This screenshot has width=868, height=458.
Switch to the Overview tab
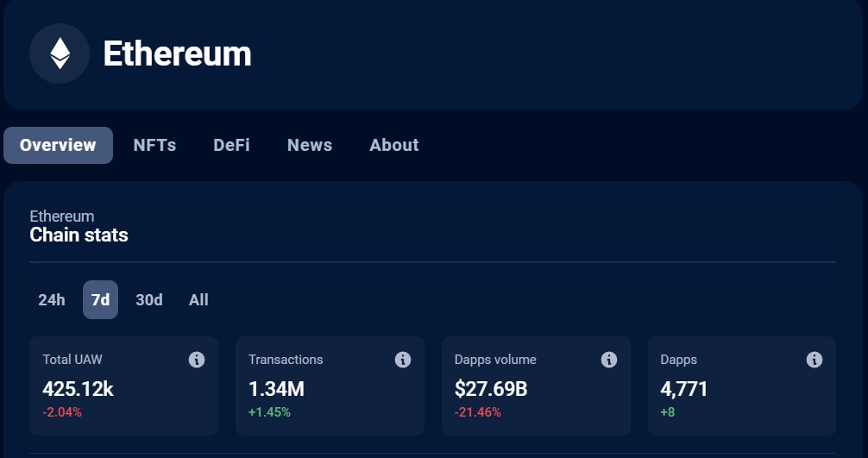(x=58, y=146)
